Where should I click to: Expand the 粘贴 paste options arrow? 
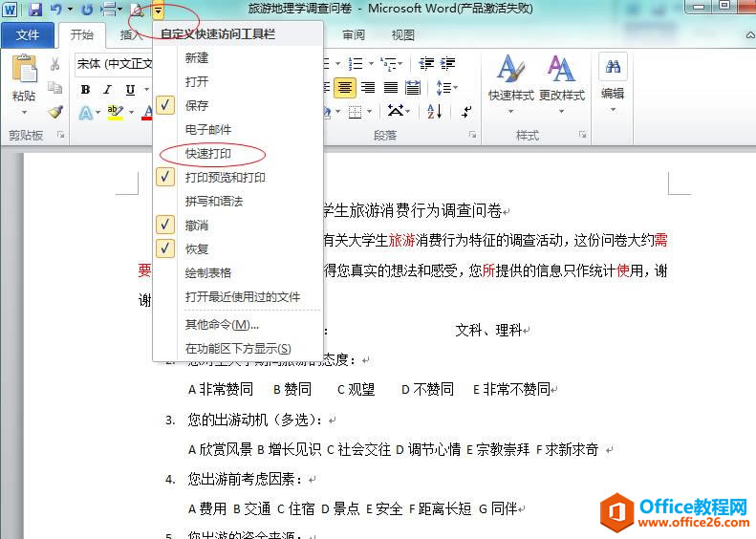click(24, 113)
